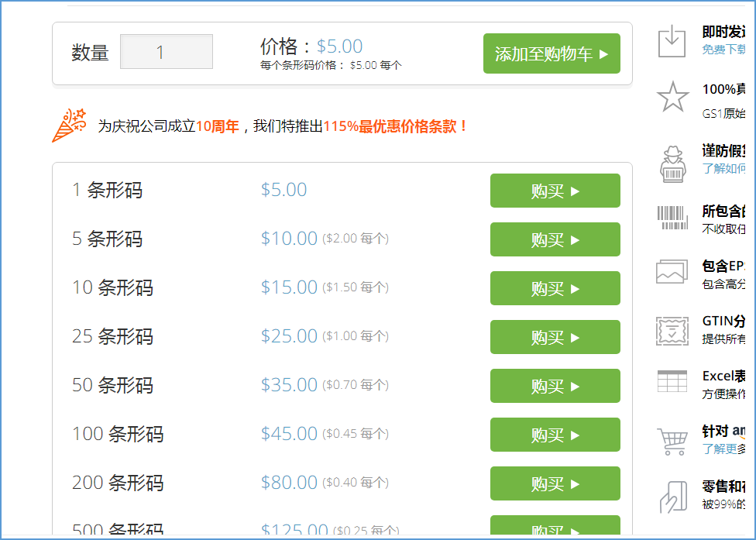Image resolution: width=756 pixels, height=540 pixels.
Task: Click the download icon beside 即时发送
Action: 672,41
